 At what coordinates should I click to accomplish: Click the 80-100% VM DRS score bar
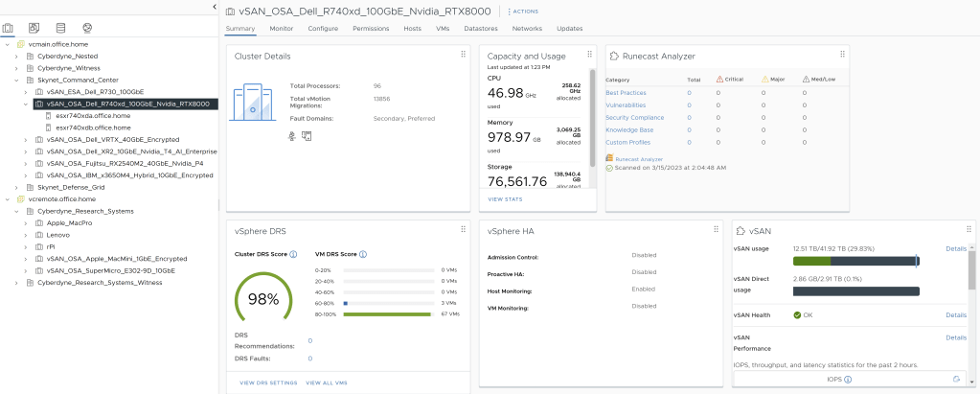(389, 314)
